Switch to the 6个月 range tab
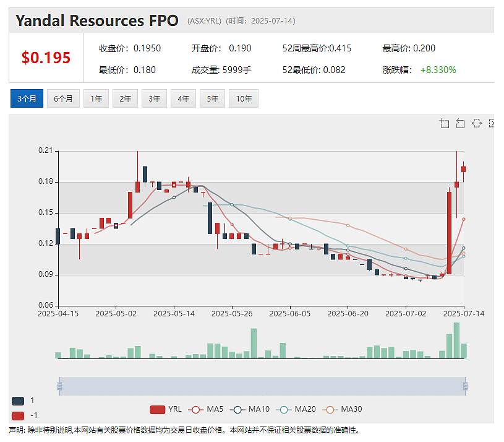 63,98
